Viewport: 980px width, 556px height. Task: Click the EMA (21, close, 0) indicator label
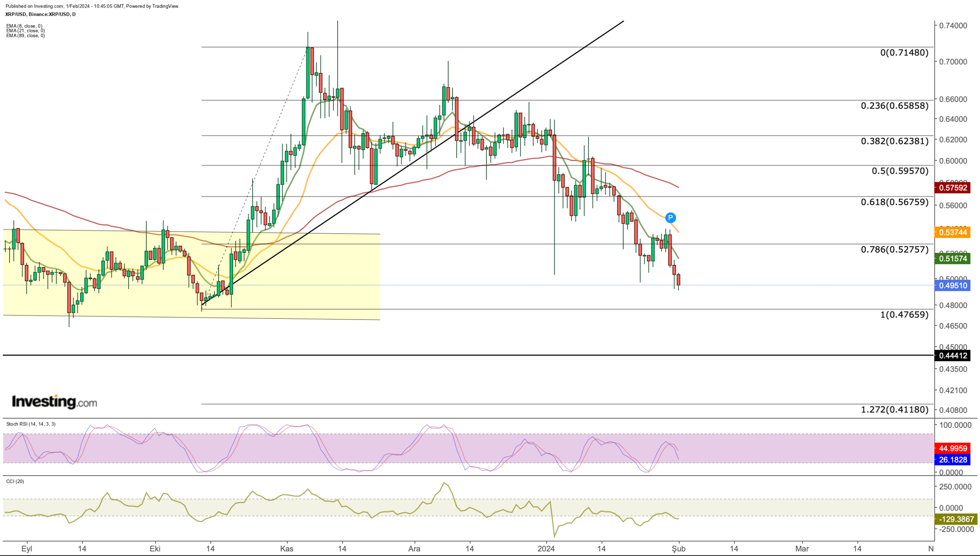click(x=25, y=31)
